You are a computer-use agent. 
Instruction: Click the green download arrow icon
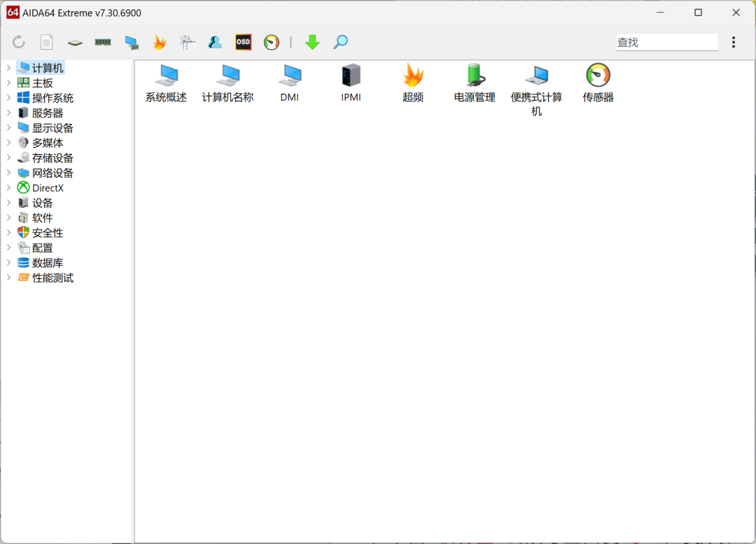pos(312,43)
